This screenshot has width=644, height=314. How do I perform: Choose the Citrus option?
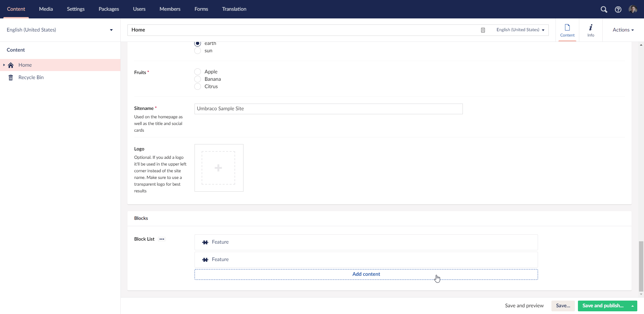pyautogui.click(x=198, y=86)
